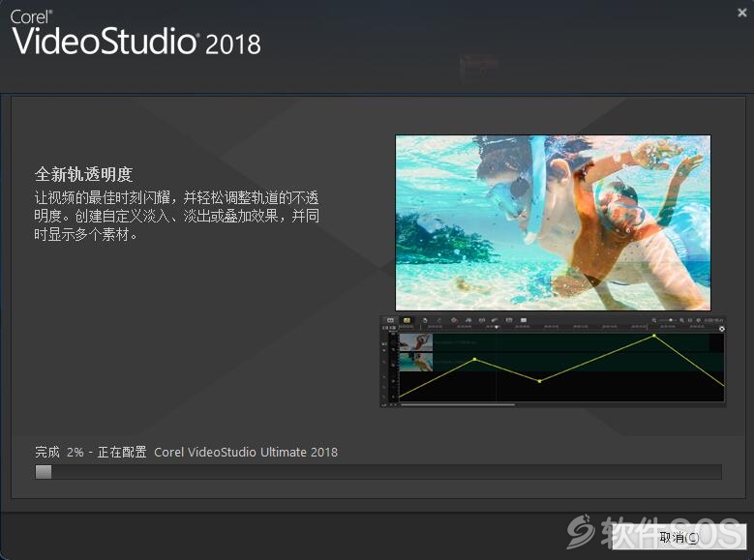Click the description paragraph starting 让视频的最佳时刻闪耀
754x560 pixels.
coord(176,216)
